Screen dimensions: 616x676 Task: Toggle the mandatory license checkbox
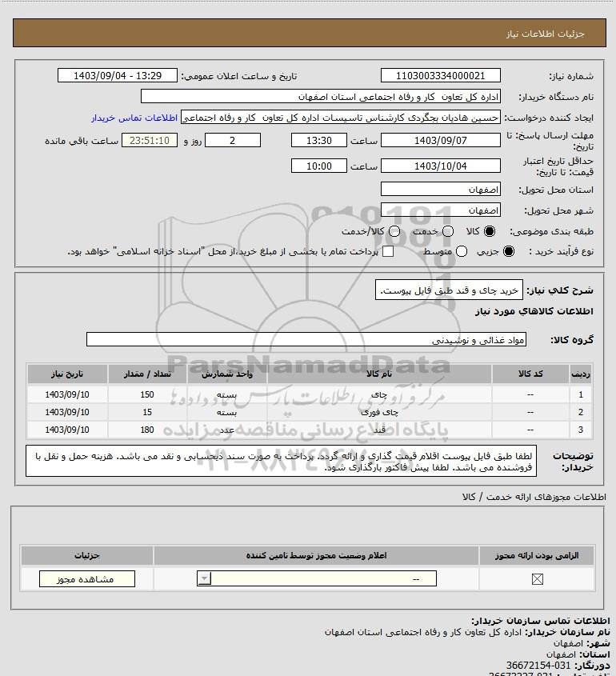pyautogui.click(x=537, y=579)
